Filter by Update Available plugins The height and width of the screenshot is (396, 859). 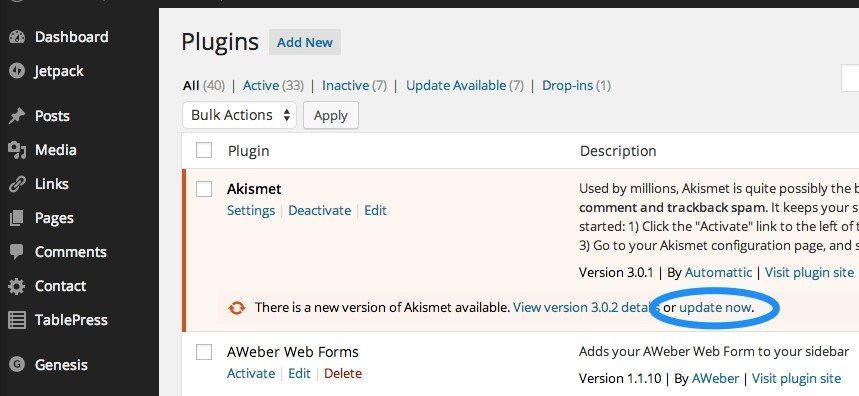[465, 85]
